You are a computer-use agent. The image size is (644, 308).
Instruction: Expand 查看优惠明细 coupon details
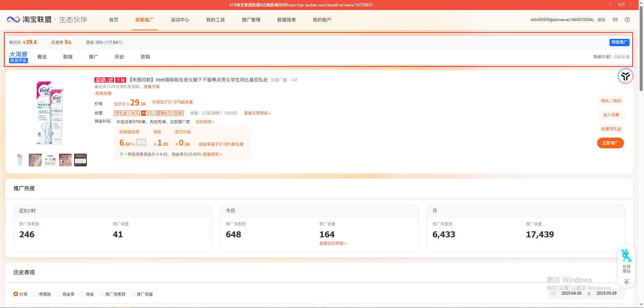(x=257, y=113)
